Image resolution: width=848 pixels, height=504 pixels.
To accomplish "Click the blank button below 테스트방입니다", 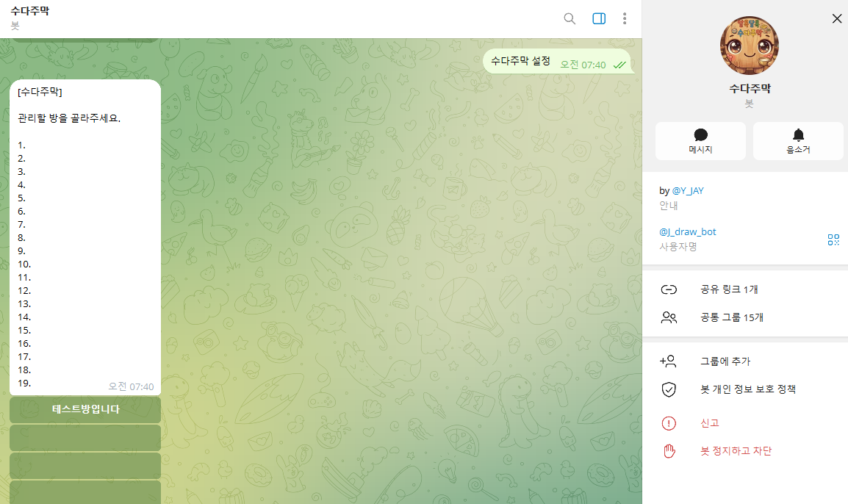I will click(x=85, y=437).
